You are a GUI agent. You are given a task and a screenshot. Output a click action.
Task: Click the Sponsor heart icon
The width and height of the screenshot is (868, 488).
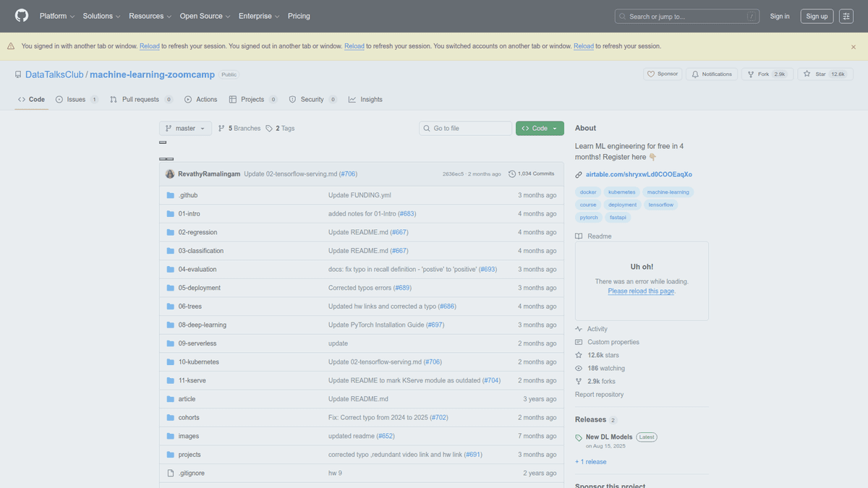pyautogui.click(x=650, y=73)
